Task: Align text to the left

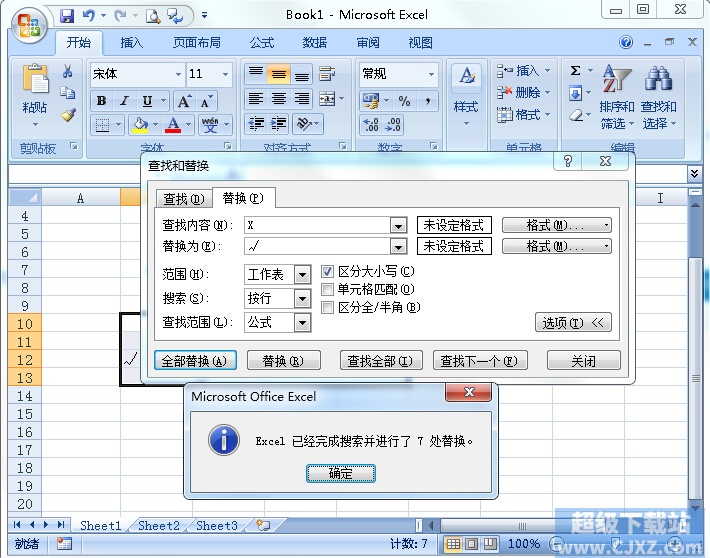Action: [256, 99]
